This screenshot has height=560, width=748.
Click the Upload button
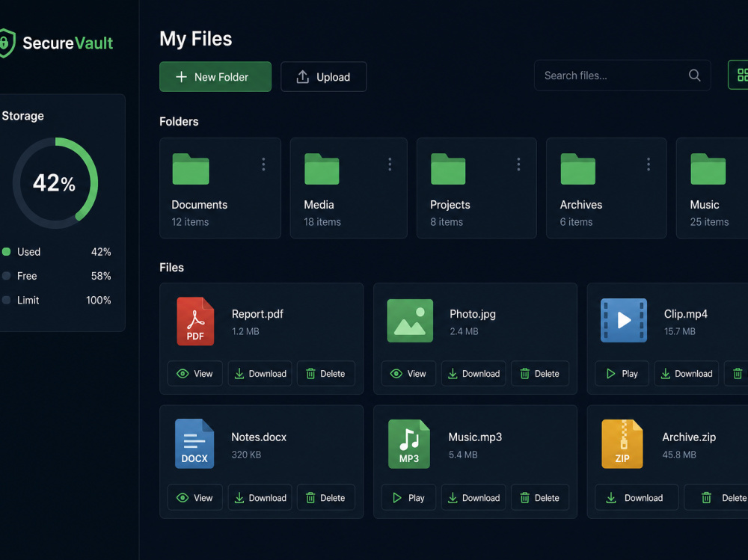[323, 77]
